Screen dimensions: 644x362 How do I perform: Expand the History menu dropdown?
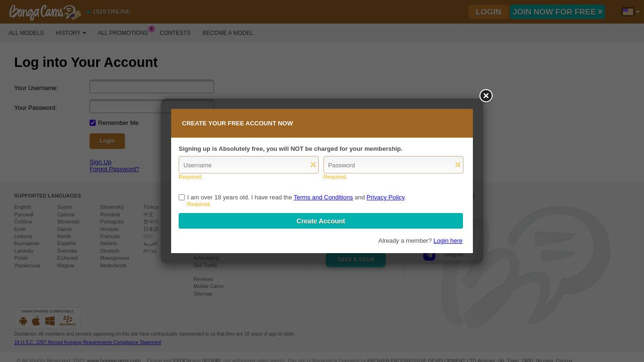[71, 33]
